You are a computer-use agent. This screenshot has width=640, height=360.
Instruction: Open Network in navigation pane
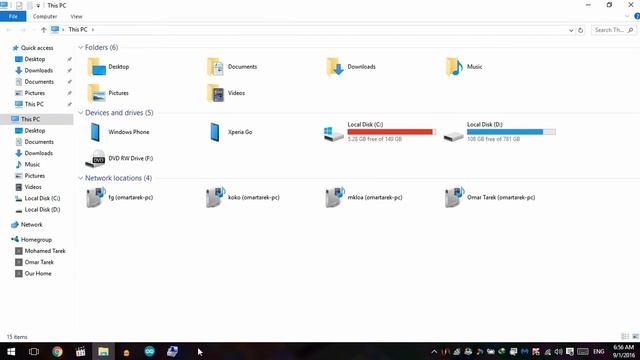click(27, 225)
